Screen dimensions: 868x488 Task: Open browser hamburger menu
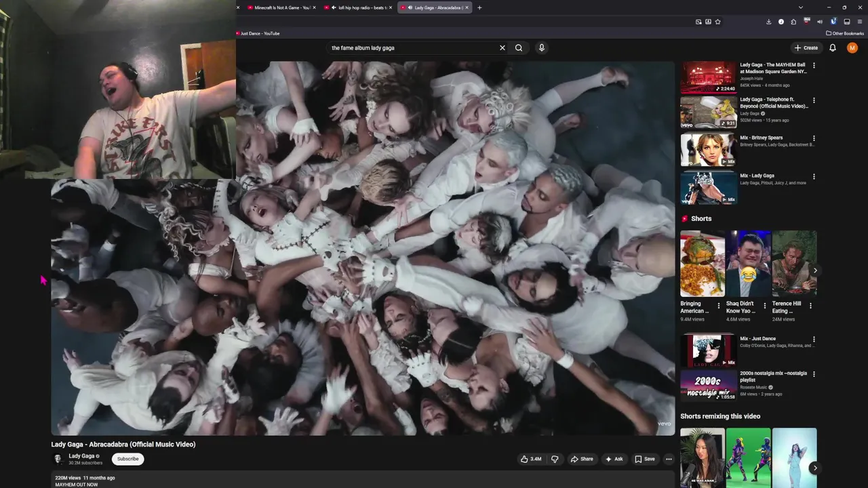(859, 22)
